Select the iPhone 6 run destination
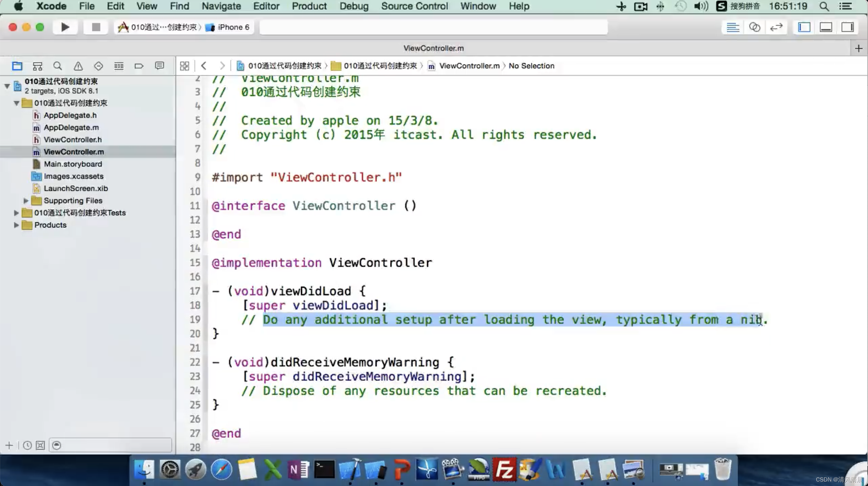 coord(233,27)
